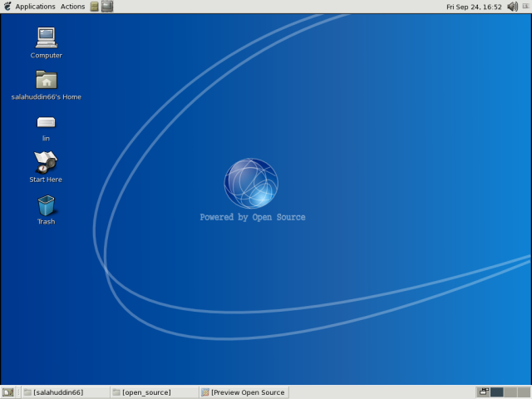Click the notification area icon beside the speaker
Image resolution: width=532 pixels, height=399 pixels.
point(526,6)
